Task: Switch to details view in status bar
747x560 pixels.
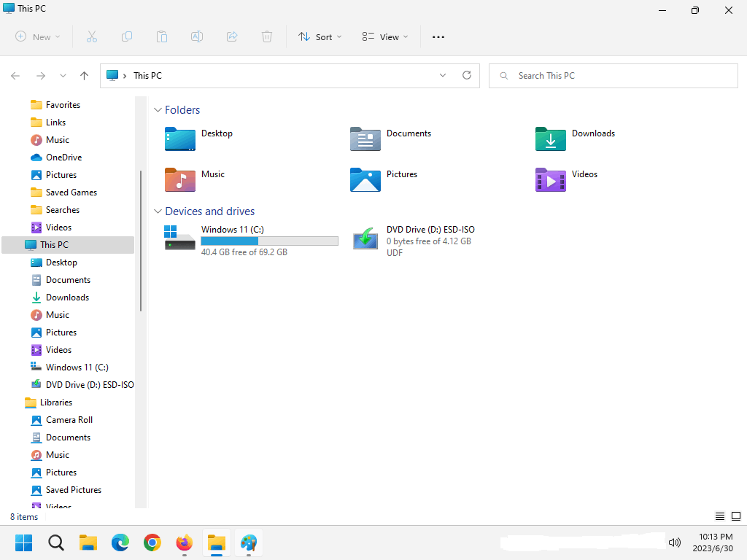Action: [720, 516]
